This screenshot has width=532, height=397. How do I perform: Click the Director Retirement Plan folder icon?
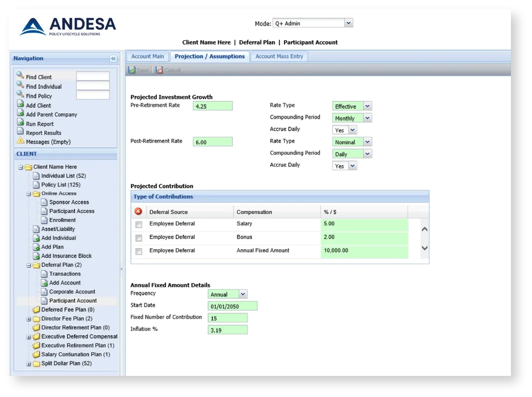36,327
